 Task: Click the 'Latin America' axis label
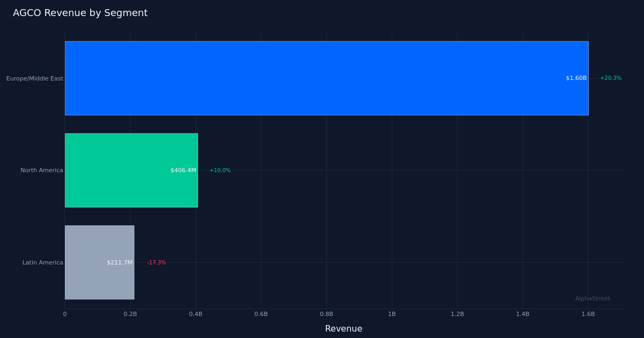coord(43,263)
